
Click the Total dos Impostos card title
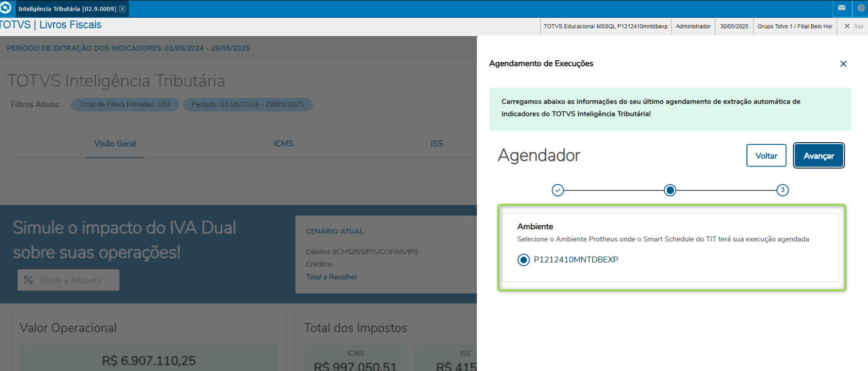click(x=355, y=328)
